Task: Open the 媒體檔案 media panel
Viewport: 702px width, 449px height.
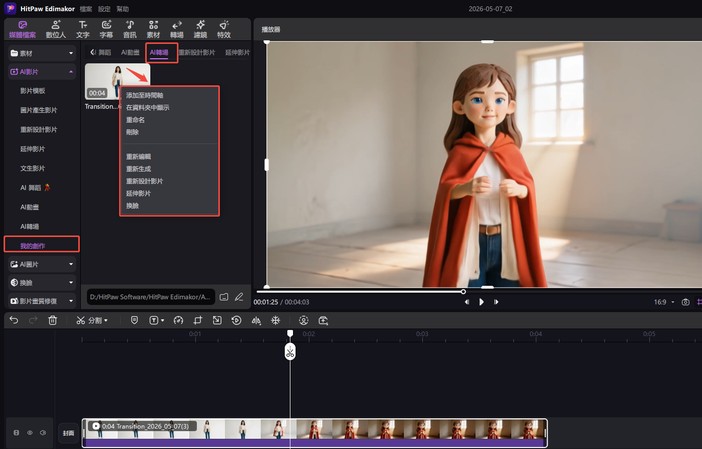Action: [x=22, y=29]
